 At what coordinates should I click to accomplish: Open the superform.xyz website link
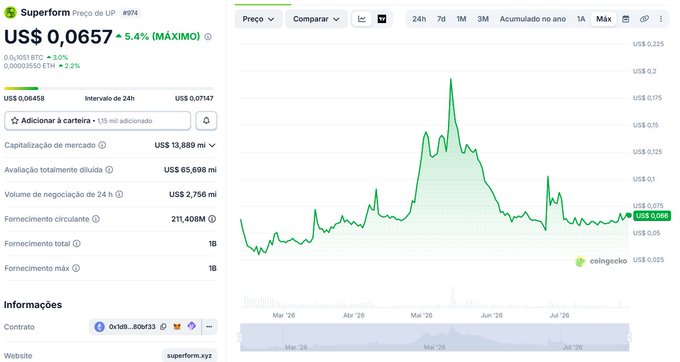point(189,355)
